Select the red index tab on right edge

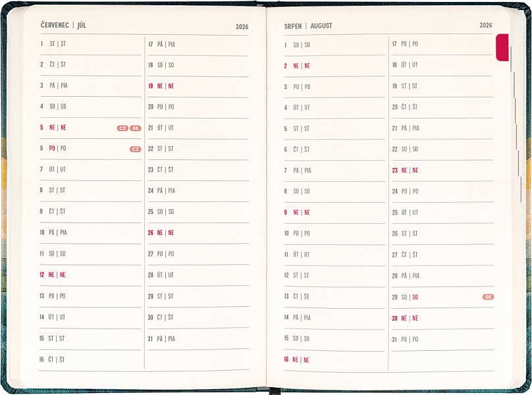coord(502,47)
